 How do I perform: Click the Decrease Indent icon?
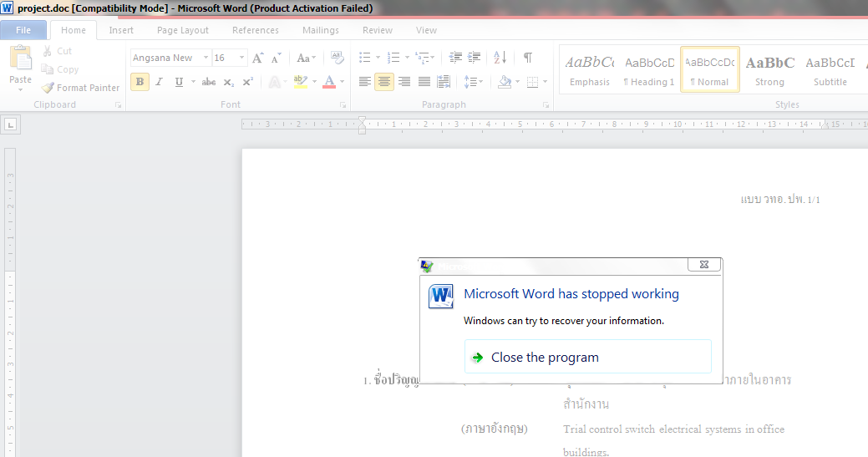click(x=455, y=58)
